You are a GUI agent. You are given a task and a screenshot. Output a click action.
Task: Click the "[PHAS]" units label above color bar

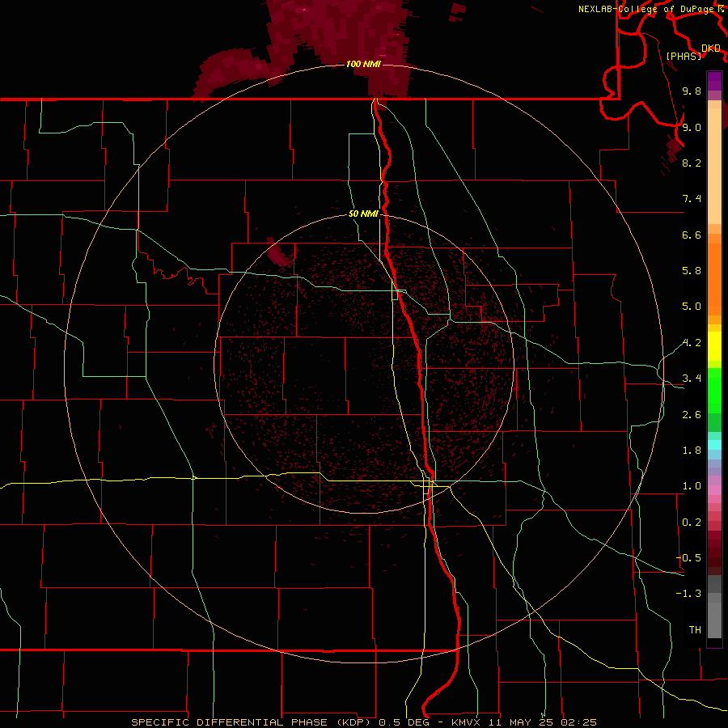(684, 56)
